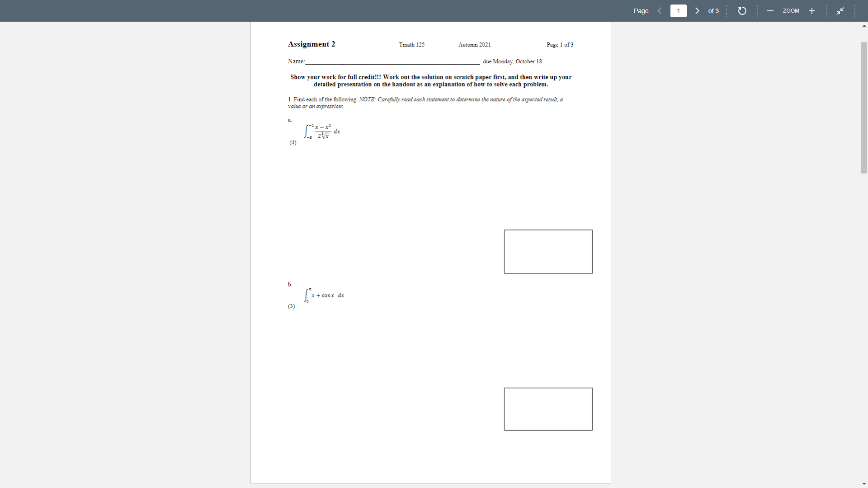Screen dimensions: 868x488
Task: Click inside the page number input box
Action: [679, 10]
